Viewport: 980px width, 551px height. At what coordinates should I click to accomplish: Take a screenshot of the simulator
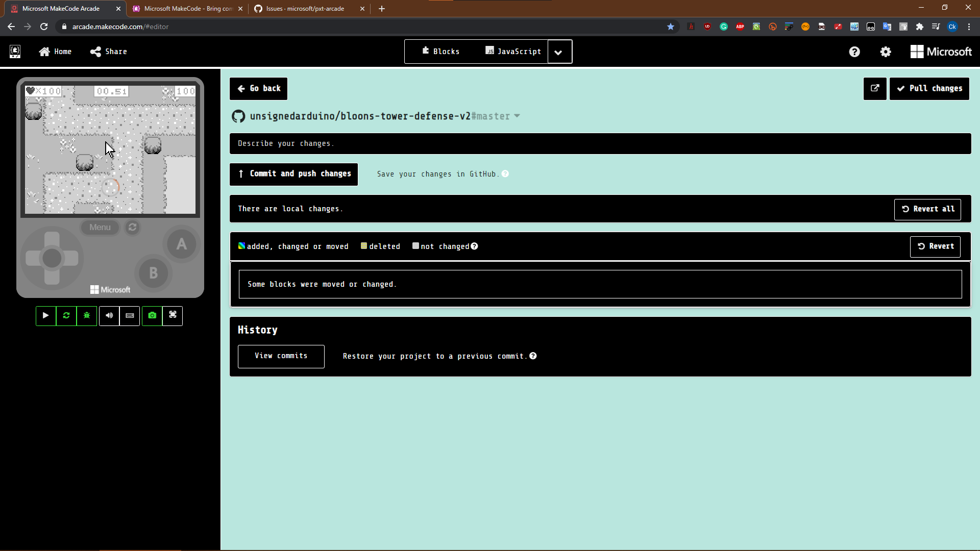point(152,316)
